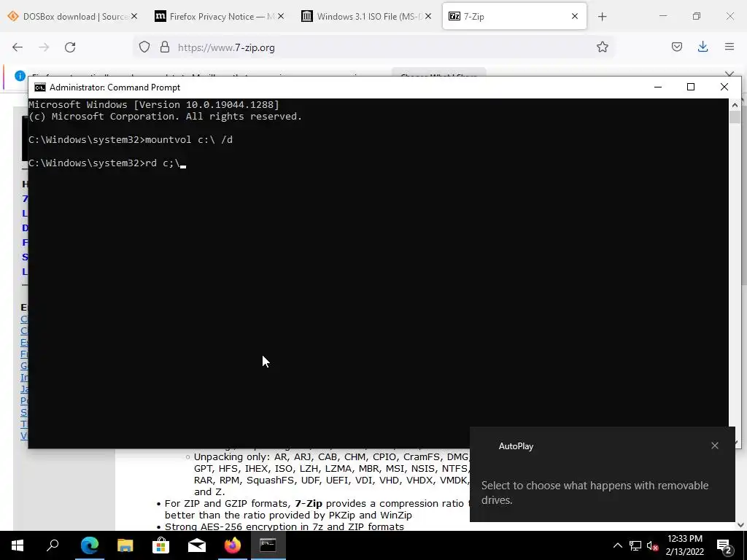The width and height of the screenshot is (747, 560).
Task: Go forward in Firefox
Action: click(44, 47)
